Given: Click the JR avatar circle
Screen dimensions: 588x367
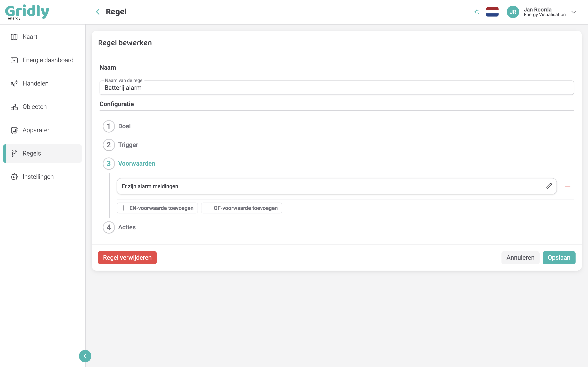Looking at the screenshot, I should [x=513, y=12].
